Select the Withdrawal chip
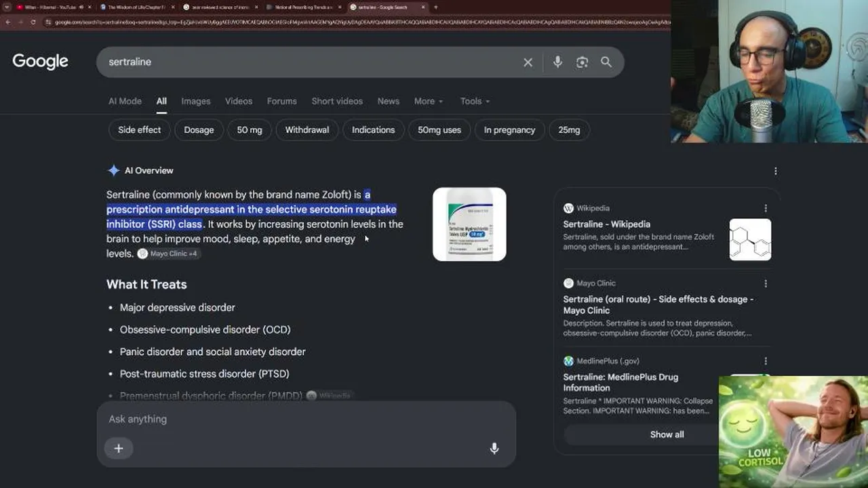Image resolution: width=868 pixels, height=488 pixels. tap(307, 130)
